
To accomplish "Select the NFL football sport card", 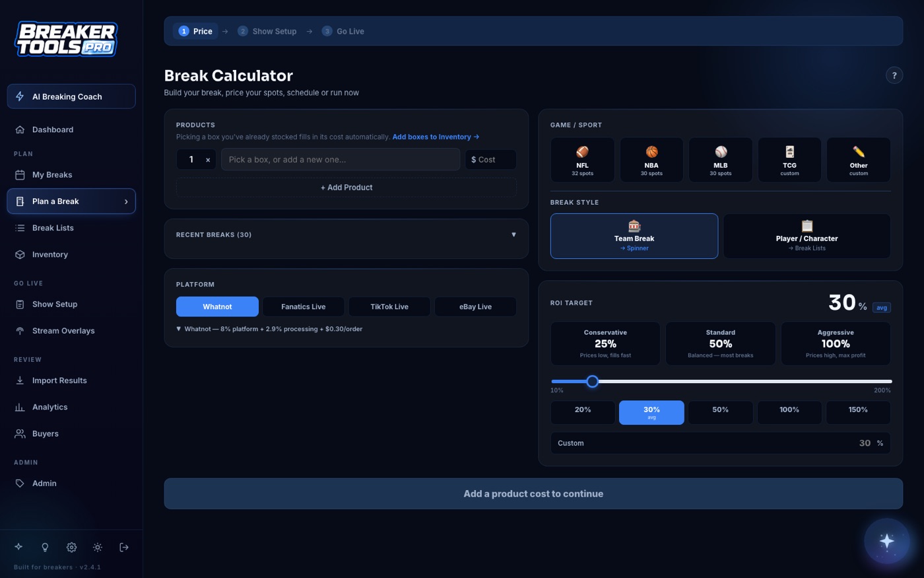I will click(x=582, y=160).
